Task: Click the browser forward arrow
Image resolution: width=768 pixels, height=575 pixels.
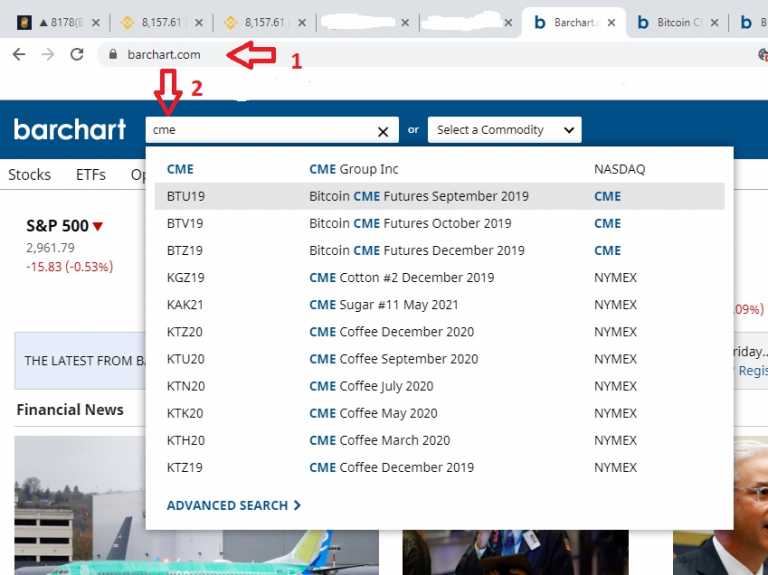Action: [48, 54]
